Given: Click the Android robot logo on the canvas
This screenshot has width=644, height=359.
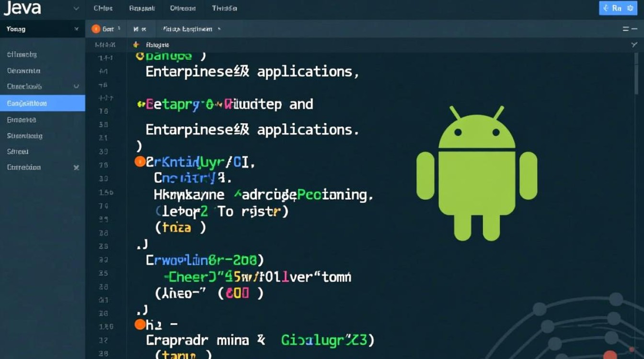Looking at the screenshot, I should click(479, 172).
